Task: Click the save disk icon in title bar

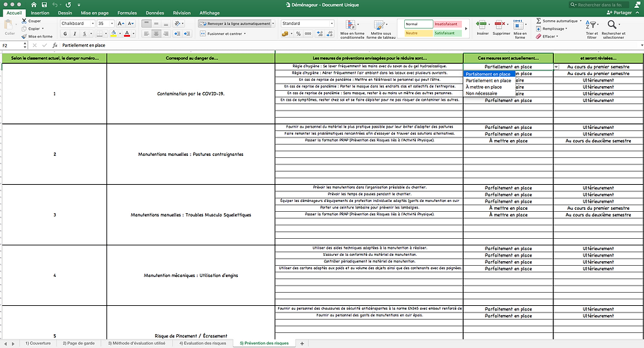Action: [x=45, y=5]
